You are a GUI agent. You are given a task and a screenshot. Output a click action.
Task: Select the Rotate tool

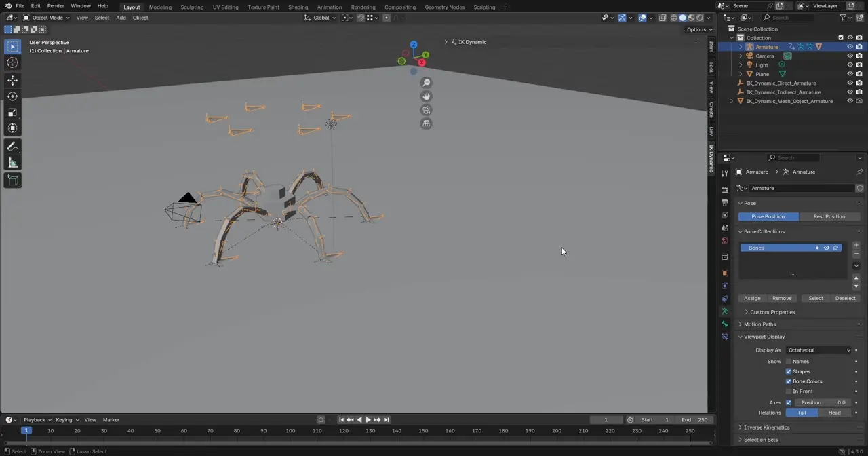tap(12, 96)
